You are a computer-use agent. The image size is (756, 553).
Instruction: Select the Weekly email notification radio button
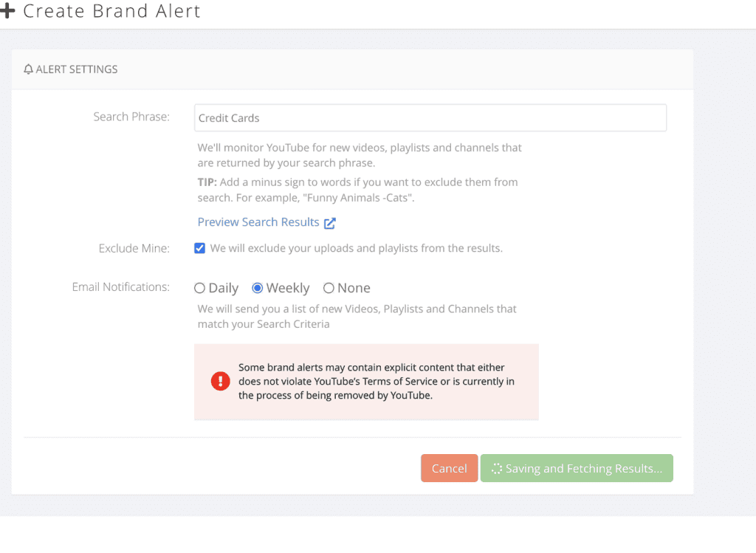pyautogui.click(x=258, y=288)
